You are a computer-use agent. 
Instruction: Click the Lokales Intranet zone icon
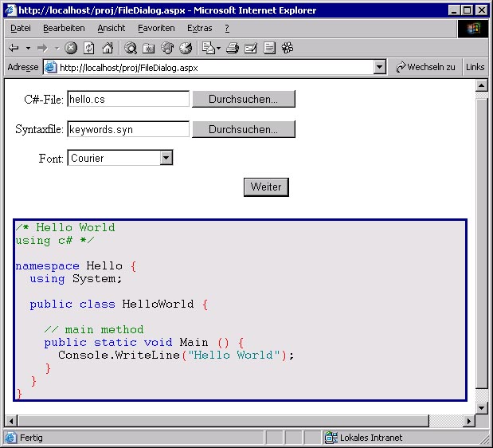pyautogui.click(x=331, y=438)
